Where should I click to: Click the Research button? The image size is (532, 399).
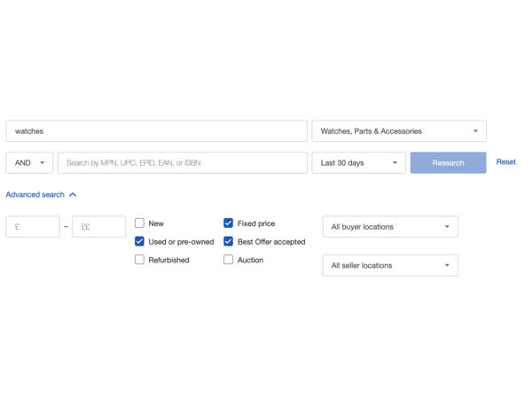pyautogui.click(x=448, y=163)
